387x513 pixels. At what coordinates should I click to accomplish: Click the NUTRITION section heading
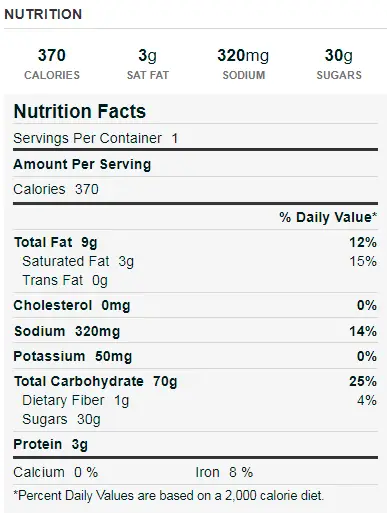(43, 14)
